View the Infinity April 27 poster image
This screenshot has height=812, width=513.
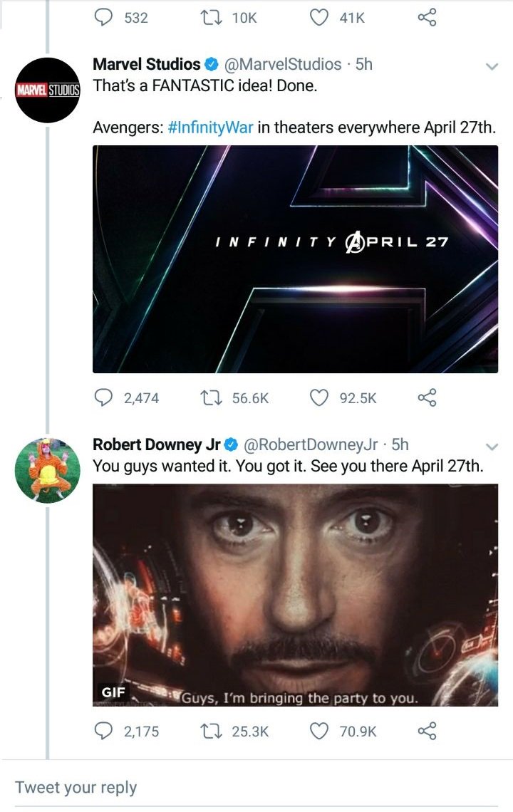click(x=296, y=259)
